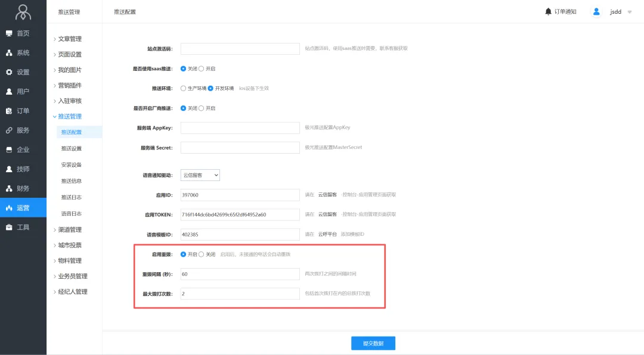
Task: Click the 订单通知 bell icon
Action: [x=548, y=11]
